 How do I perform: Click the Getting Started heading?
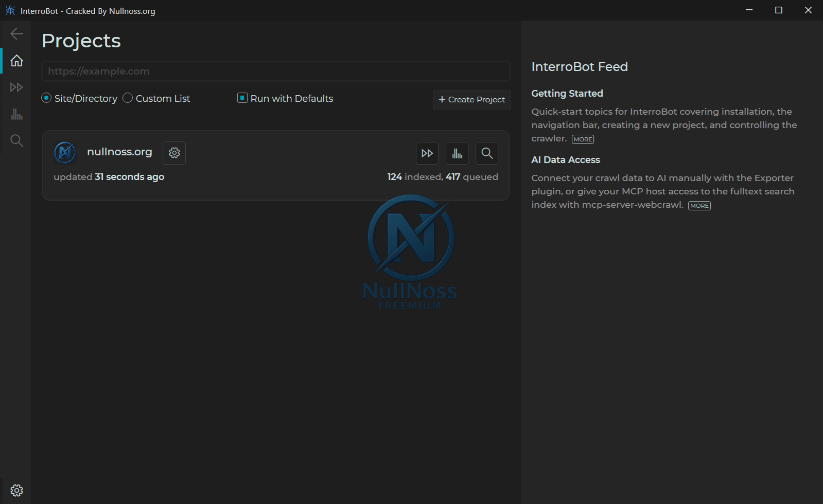click(567, 94)
